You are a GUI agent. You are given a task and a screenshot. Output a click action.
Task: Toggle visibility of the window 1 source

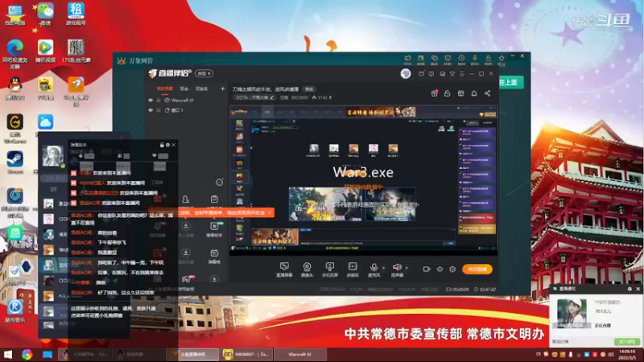pyautogui.click(x=151, y=110)
